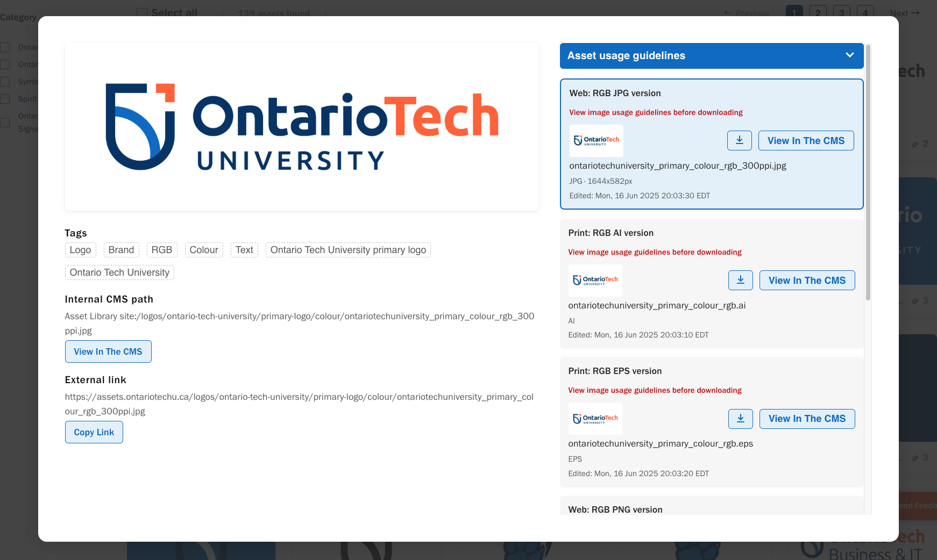This screenshot has height=560, width=937.
Task: Click the Web: RGB PNG version heading
Action: 615,509
